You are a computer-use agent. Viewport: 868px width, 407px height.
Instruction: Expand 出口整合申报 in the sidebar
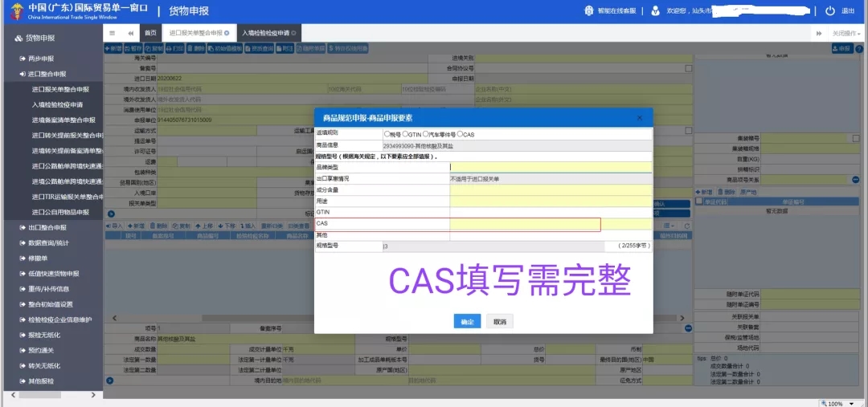tap(47, 227)
